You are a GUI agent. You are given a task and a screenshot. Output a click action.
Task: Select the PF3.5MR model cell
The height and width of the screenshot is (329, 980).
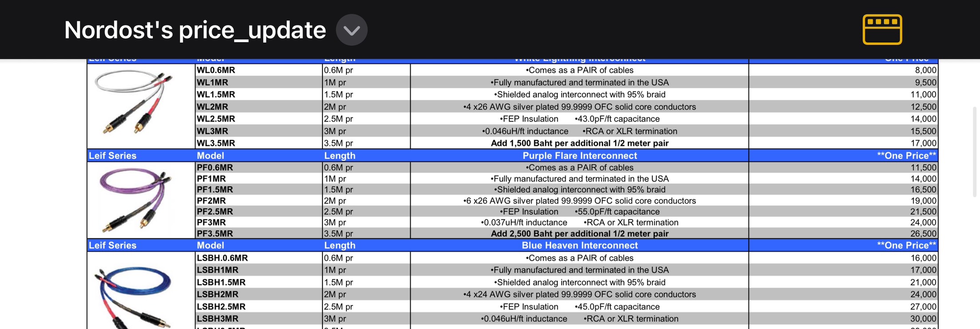[258, 233]
